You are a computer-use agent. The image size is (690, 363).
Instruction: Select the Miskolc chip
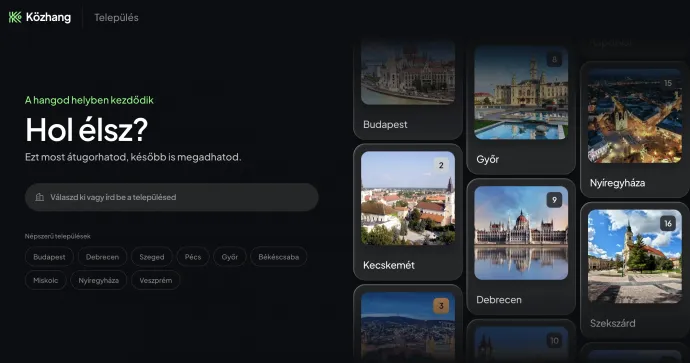pos(46,280)
